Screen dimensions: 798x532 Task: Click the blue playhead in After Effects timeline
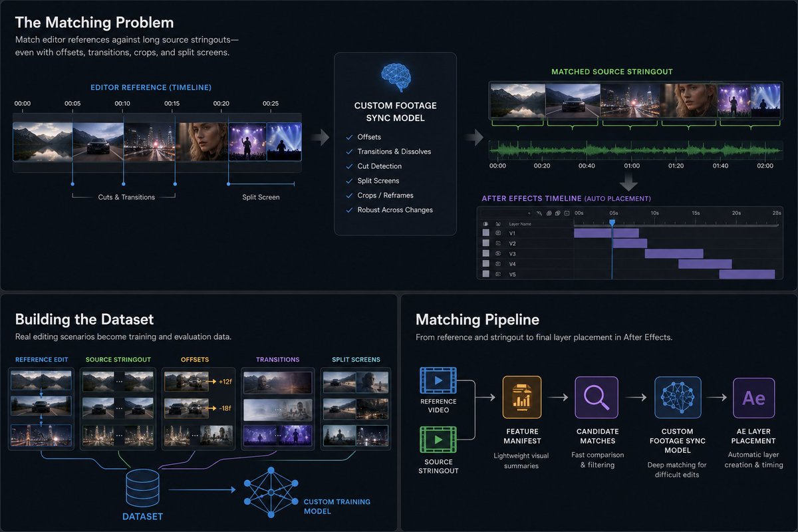coord(612,223)
